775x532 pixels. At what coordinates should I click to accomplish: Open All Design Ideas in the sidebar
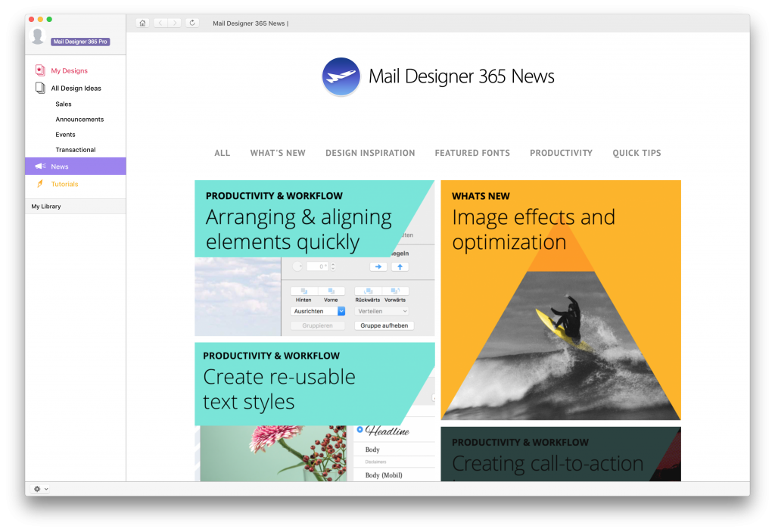(x=76, y=88)
